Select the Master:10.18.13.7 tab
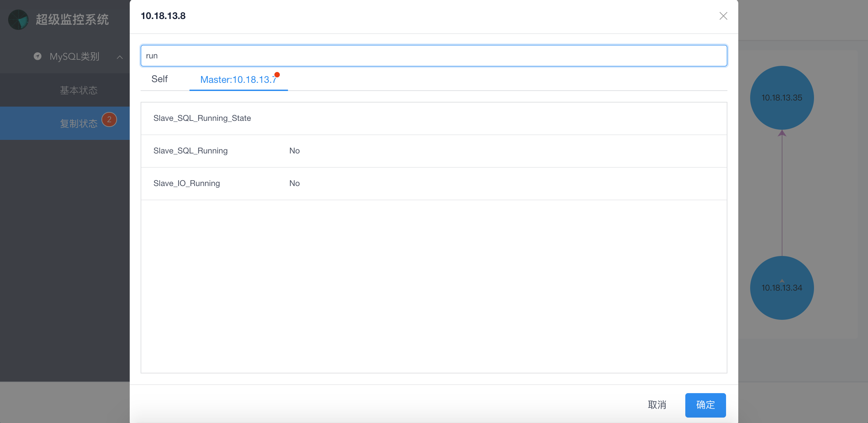Image resolution: width=868 pixels, height=423 pixels. [x=238, y=80]
